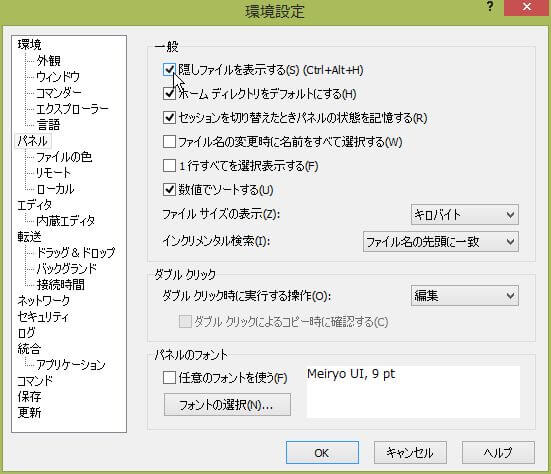Screen dimensions: 551x474
Task: Check 任意のフォントを使う checkbox
Action: point(169,378)
